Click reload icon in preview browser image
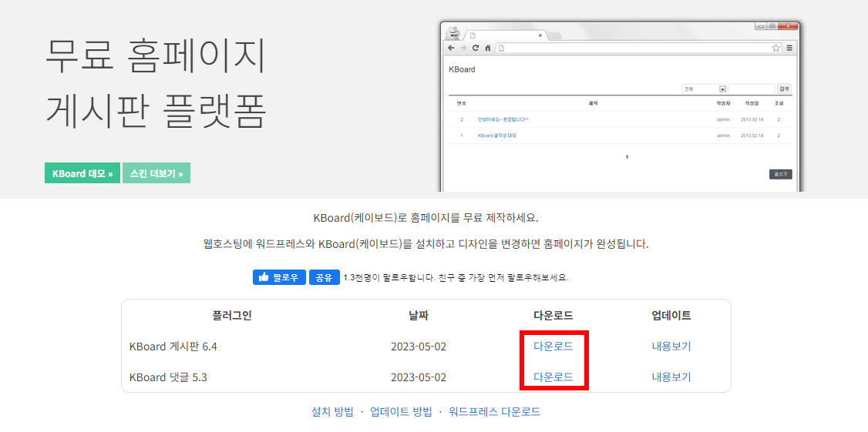 coord(476,48)
